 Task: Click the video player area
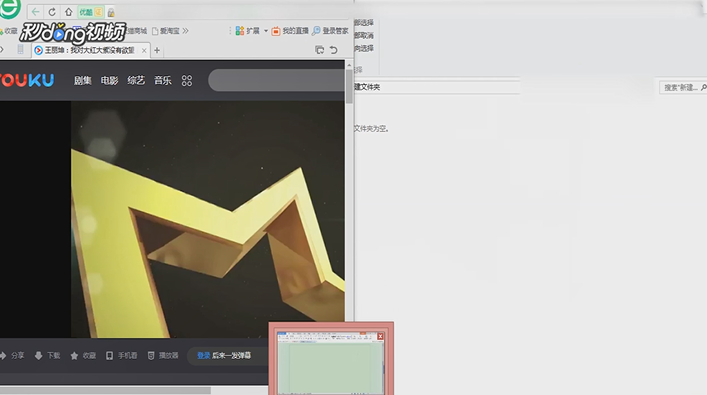pos(207,219)
